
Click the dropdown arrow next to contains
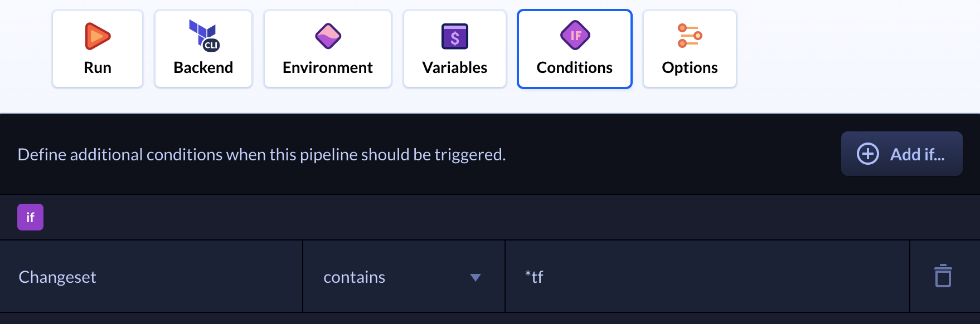pyautogui.click(x=476, y=277)
